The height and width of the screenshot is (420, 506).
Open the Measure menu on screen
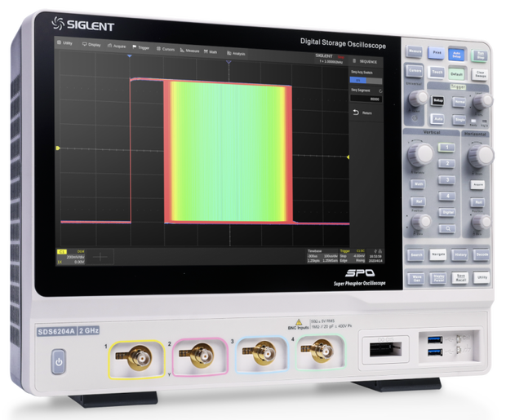[189, 51]
